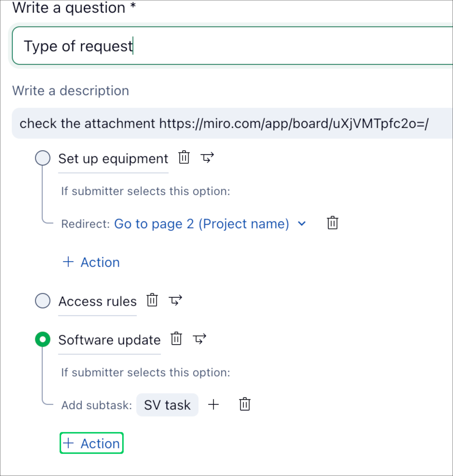Image resolution: width=453 pixels, height=476 pixels.
Task: Add branching to Access rules option
Action: [175, 300]
